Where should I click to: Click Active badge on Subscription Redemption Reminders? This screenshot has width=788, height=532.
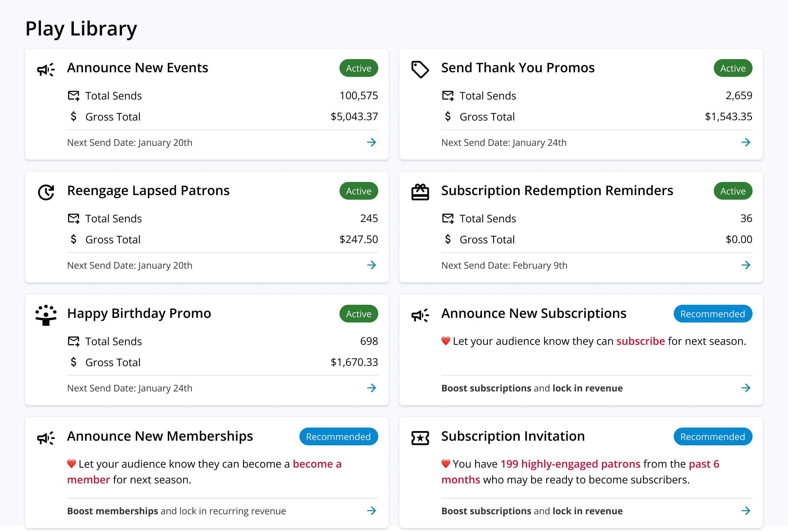(x=733, y=191)
